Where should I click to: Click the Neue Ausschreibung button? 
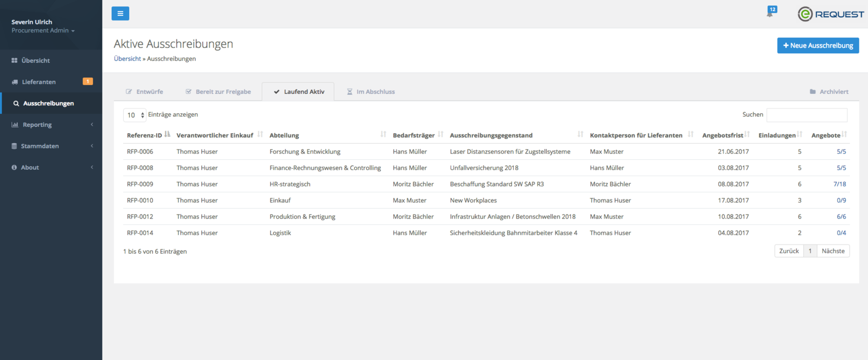[x=818, y=46]
